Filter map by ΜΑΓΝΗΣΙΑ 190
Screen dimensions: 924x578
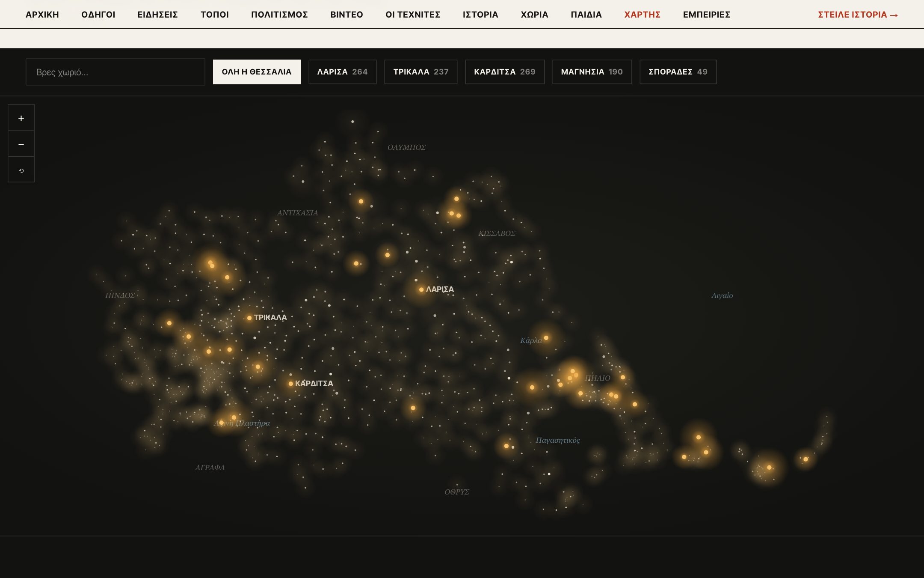coord(592,72)
